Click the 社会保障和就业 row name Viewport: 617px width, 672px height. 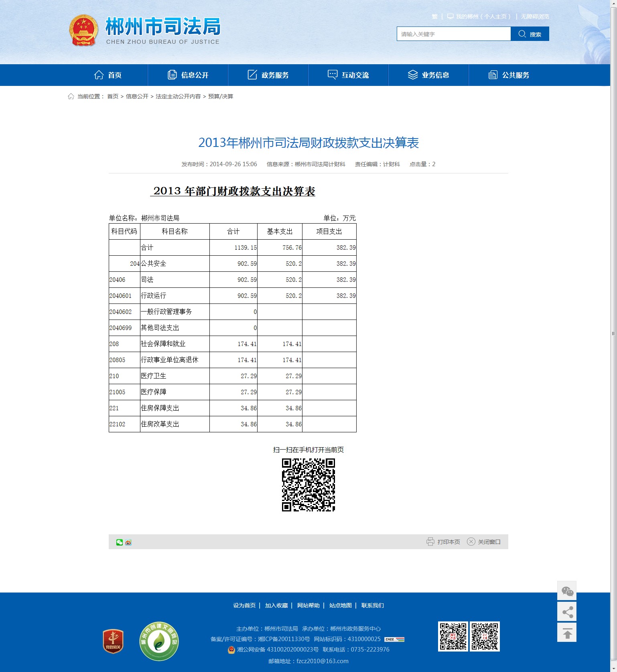tap(163, 344)
